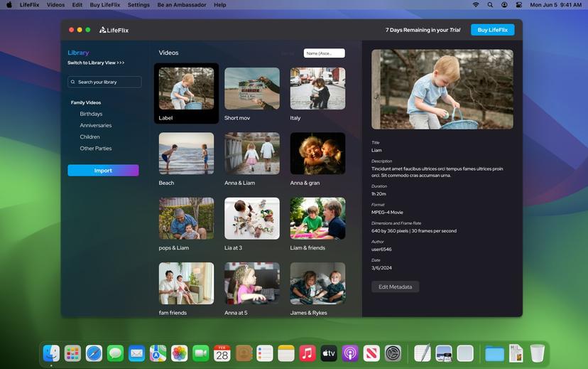The image size is (588, 369).
Task: Open the Name (Ascending) sort dropdown
Action: [x=324, y=53]
